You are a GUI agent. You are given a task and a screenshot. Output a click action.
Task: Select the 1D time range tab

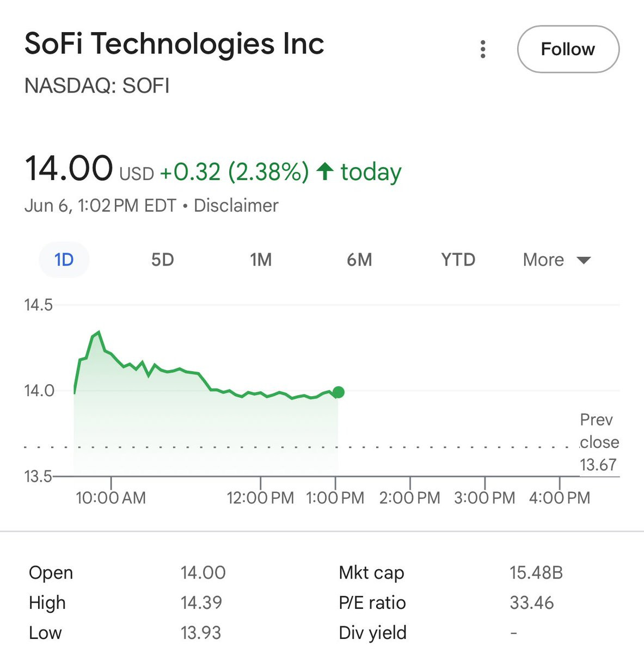(x=64, y=260)
